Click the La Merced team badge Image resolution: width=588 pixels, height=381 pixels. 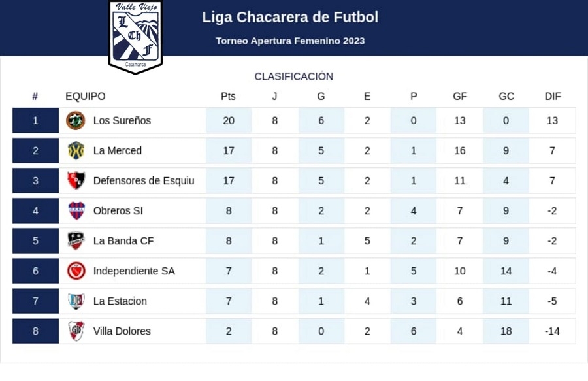76,151
